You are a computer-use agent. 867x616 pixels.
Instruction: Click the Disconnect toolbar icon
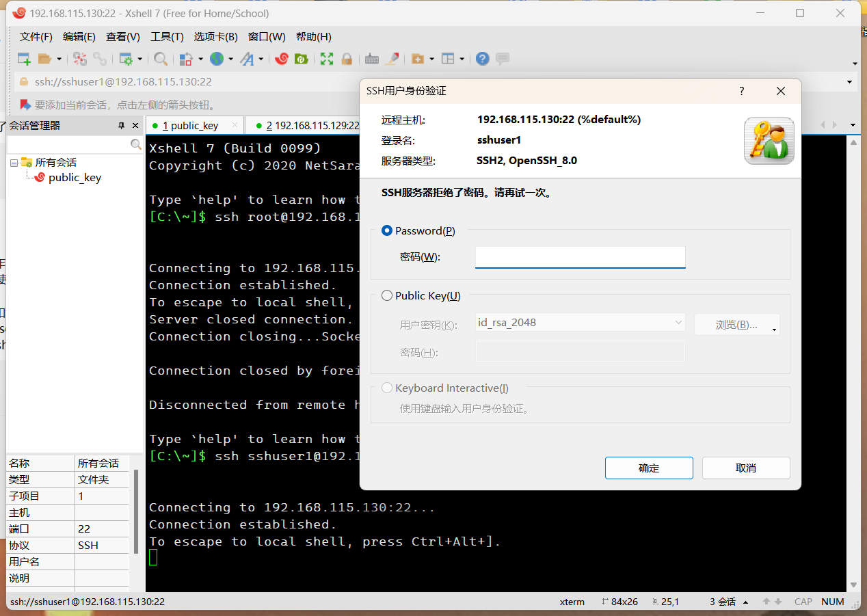pos(80,59)
